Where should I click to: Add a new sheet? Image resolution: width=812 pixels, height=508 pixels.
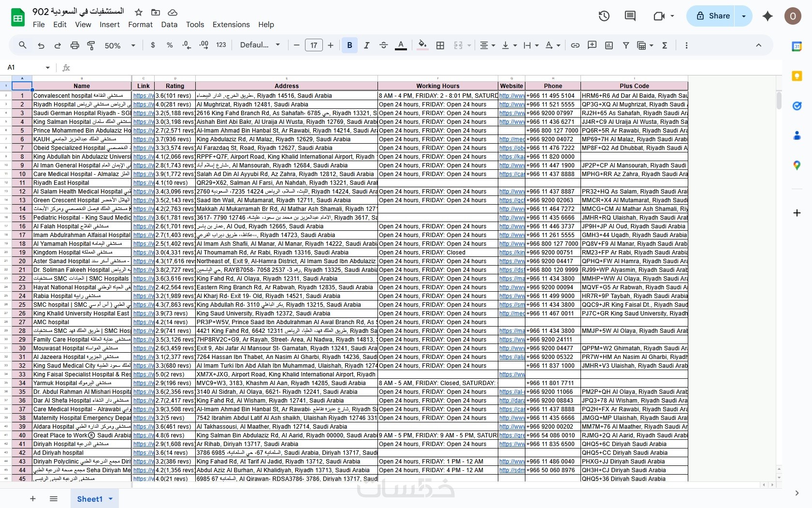pyautogui.click(x=33, y=499)
